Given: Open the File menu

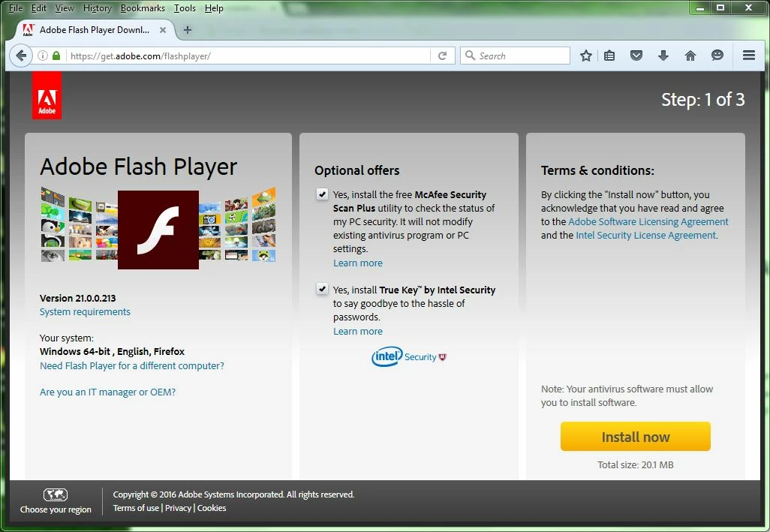Looking at the screenshot, I should [x=16, y=8].
